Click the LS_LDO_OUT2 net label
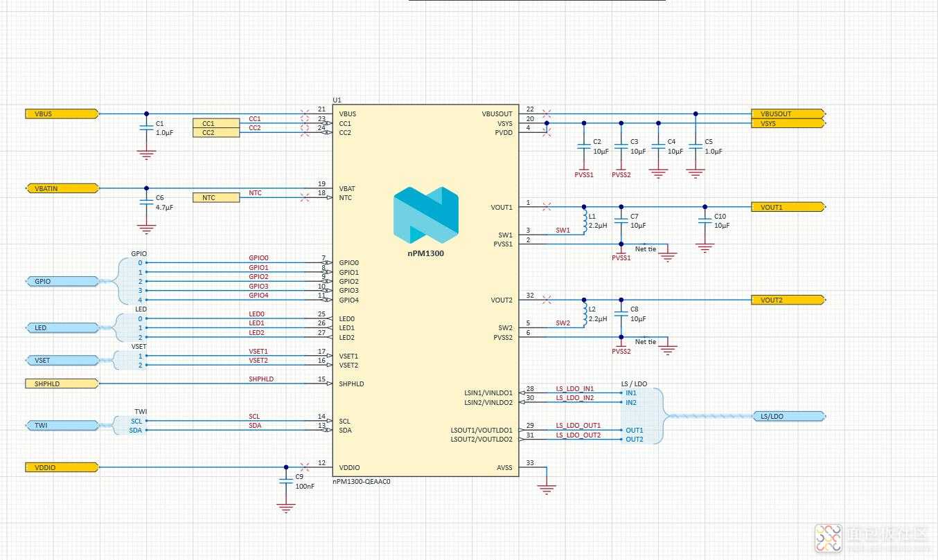This screenshot has width=938, height=560. point(578,435)
